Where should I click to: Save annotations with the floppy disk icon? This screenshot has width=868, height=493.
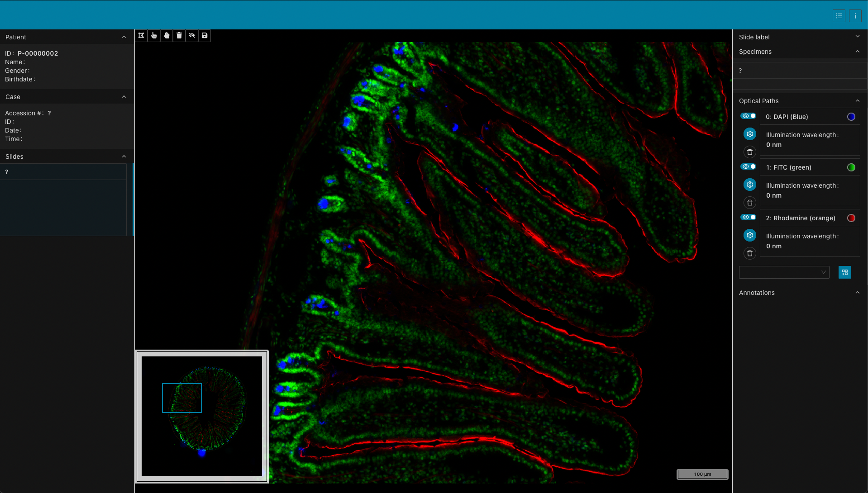(205, 36)
